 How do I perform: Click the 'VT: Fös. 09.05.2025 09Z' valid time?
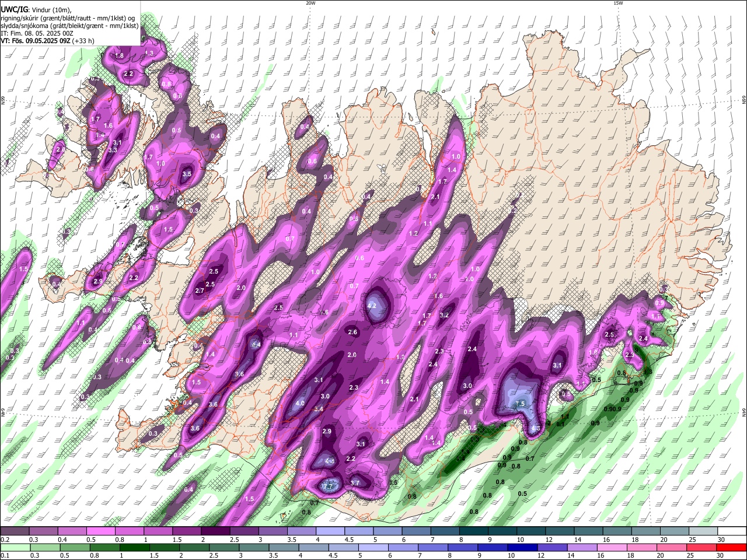point(36,41)
